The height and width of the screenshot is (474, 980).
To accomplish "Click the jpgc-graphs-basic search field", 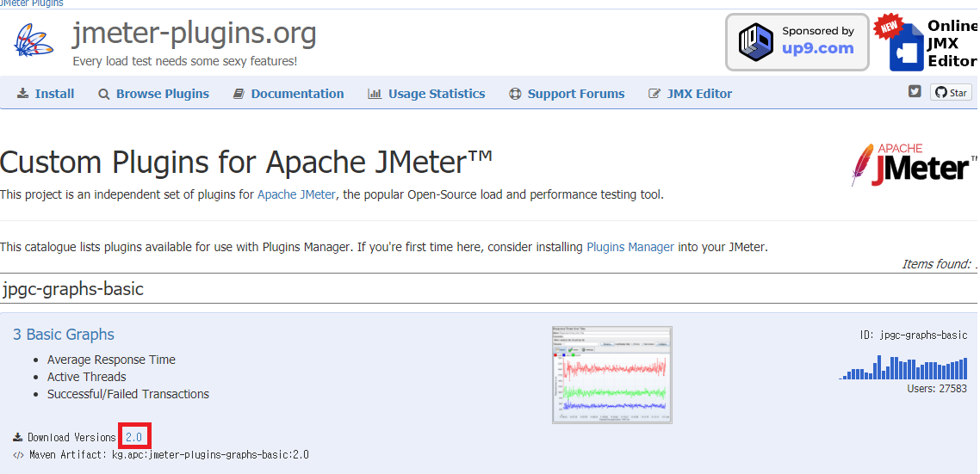I will point(487,289).
